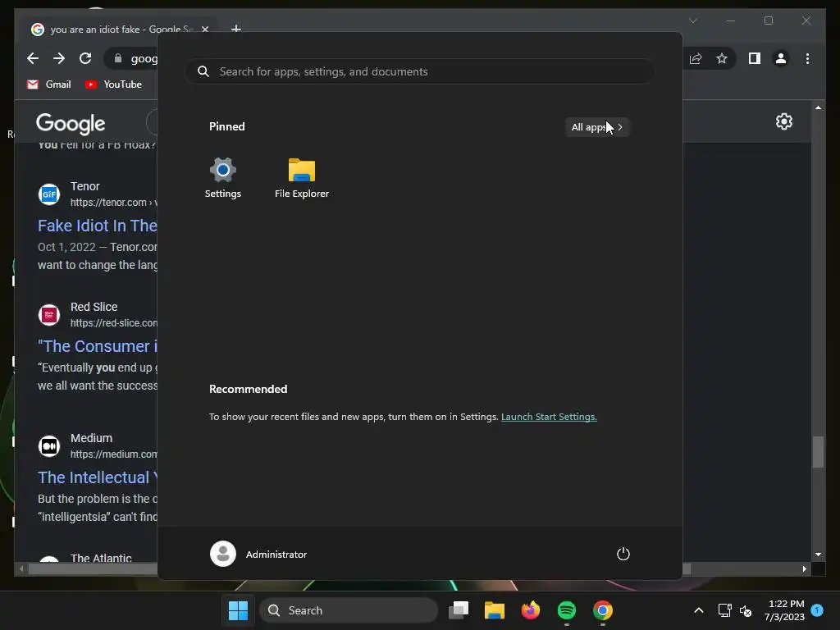Image resolution: width=840 pixels, height=630 pixels.
Task: Open the clock and date flyout
Action: 784,610
